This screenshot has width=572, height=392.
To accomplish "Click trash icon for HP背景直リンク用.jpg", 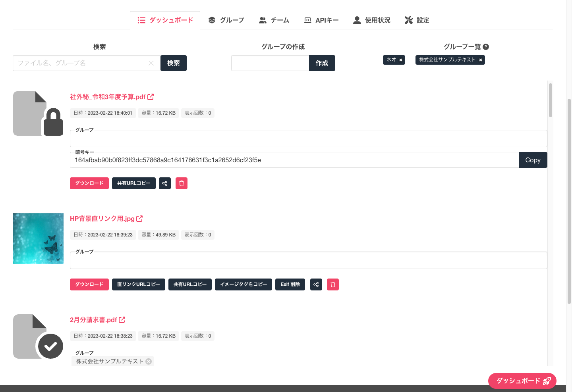I will point(333,284).
